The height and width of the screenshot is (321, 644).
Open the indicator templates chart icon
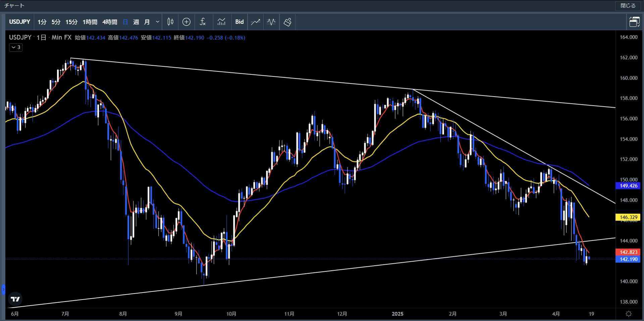[x=221, y=22]
